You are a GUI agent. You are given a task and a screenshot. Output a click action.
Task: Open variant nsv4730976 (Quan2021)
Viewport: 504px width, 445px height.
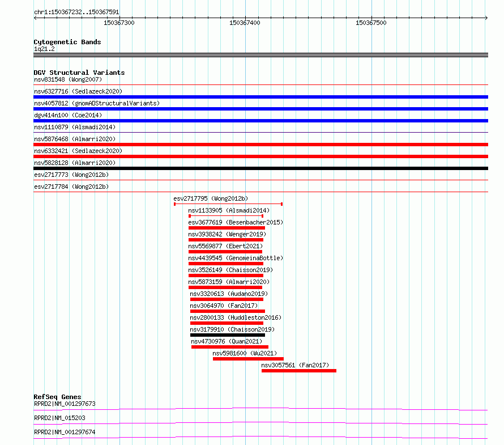click(x=227, y=341)
